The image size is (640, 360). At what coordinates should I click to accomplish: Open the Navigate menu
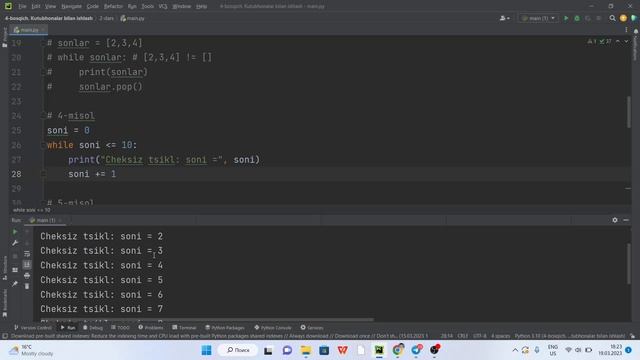[71, 6]
